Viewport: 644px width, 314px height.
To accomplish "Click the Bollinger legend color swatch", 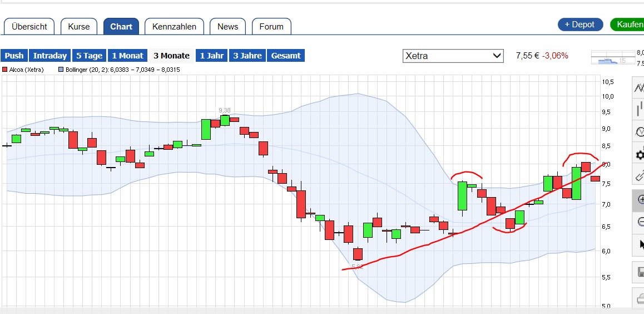I will pyautogui.click(x=61, y=70).
